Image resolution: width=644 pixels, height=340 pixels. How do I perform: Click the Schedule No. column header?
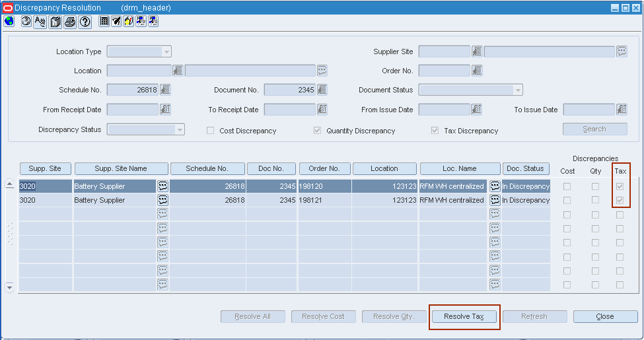(x=207, y=168)
